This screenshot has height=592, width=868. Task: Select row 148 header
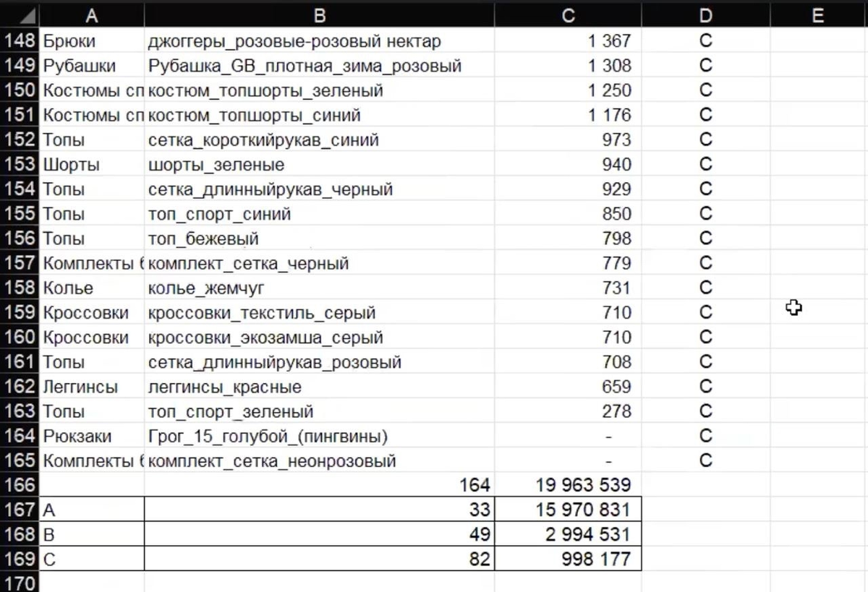pos(20,41)
